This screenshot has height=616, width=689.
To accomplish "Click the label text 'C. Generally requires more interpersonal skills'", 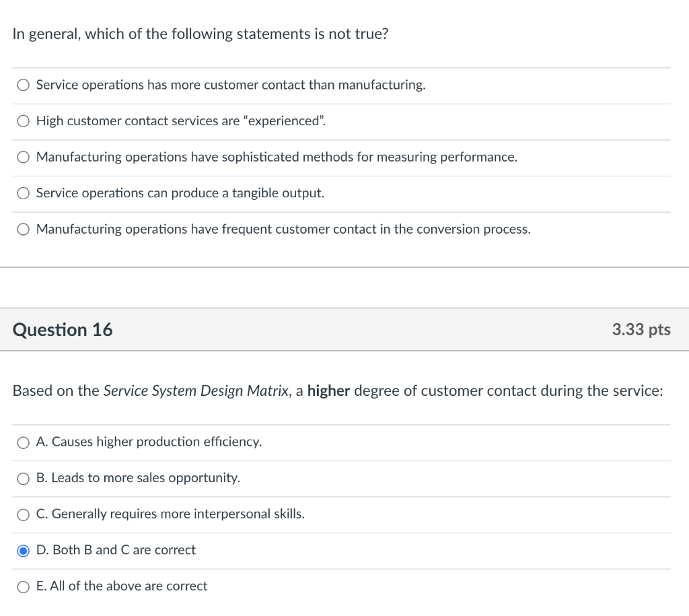I will coord(170,514).
